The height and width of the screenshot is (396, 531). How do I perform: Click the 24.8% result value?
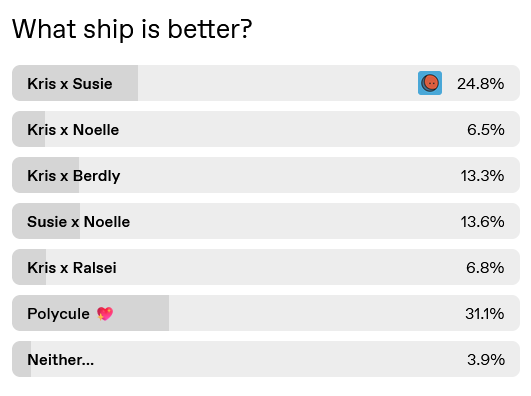tap(481, 84)
